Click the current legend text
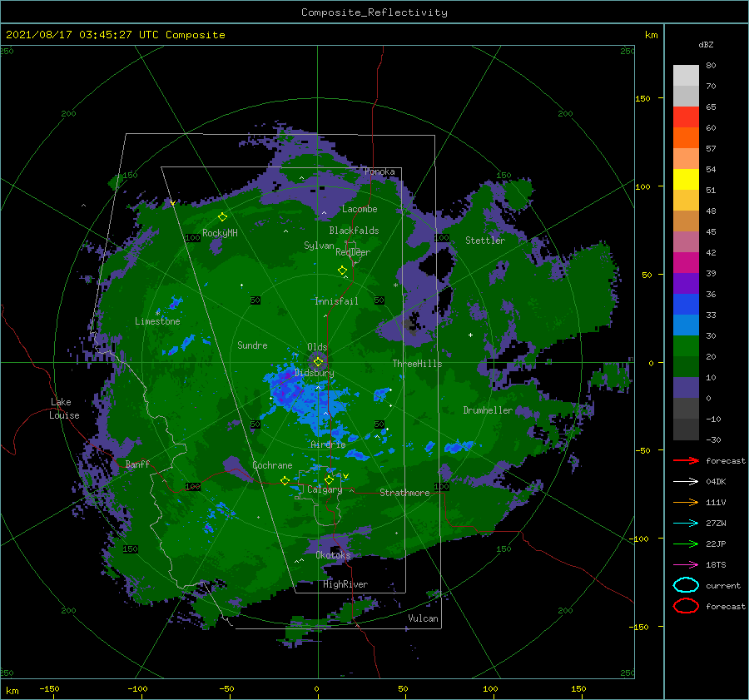Image resolution: width=749 pixels, height=700 pixels. point(722,585)
